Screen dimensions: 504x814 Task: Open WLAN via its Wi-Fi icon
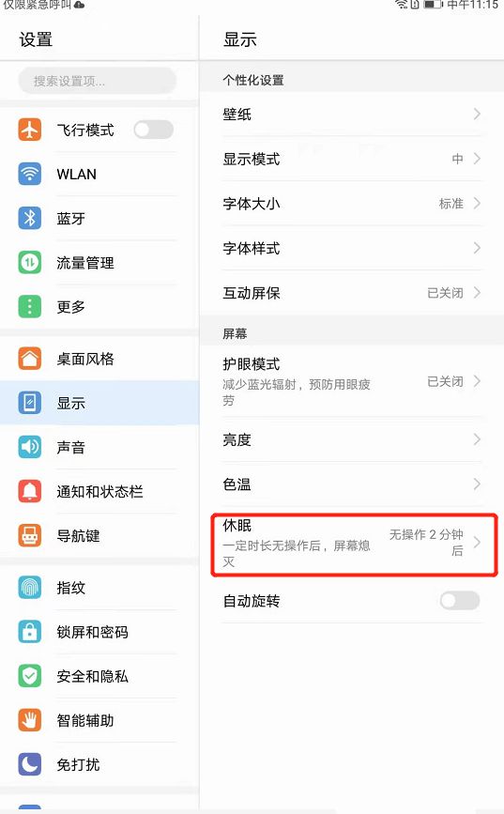tap(30, 174)
